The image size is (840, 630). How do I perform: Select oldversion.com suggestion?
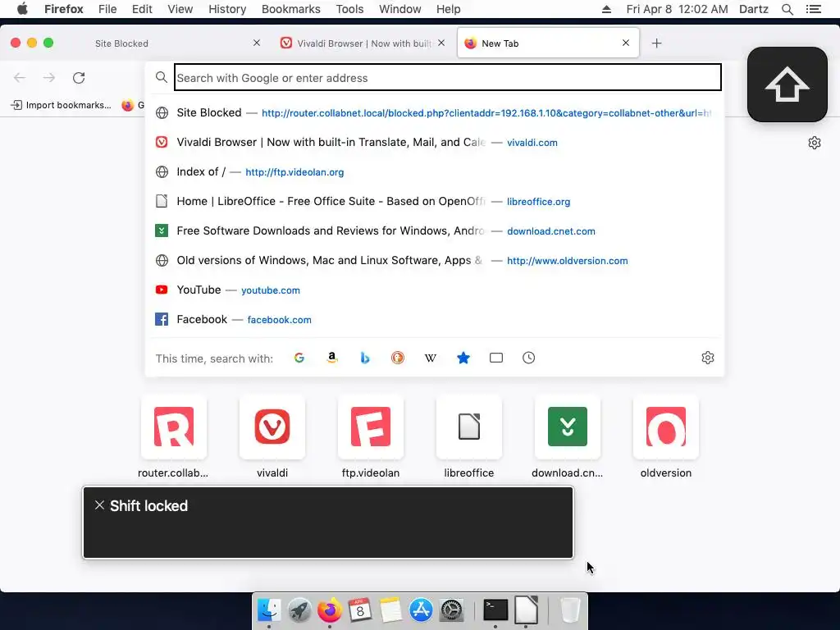434,260
